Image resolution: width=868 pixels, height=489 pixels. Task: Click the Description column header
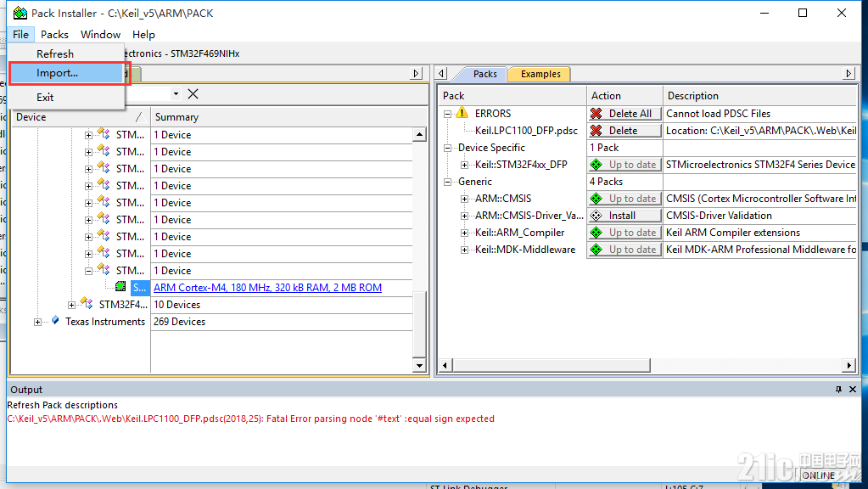point(760,96)
